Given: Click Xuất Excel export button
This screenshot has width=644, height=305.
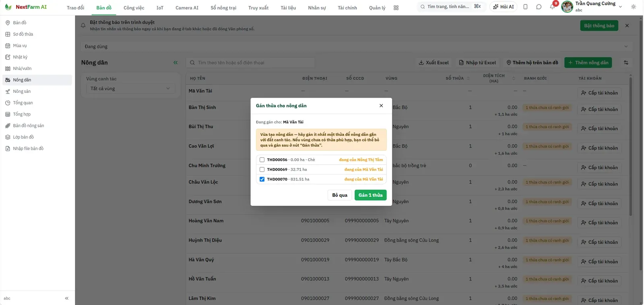Looking at the screenshot, I should [x=433, y=63].
